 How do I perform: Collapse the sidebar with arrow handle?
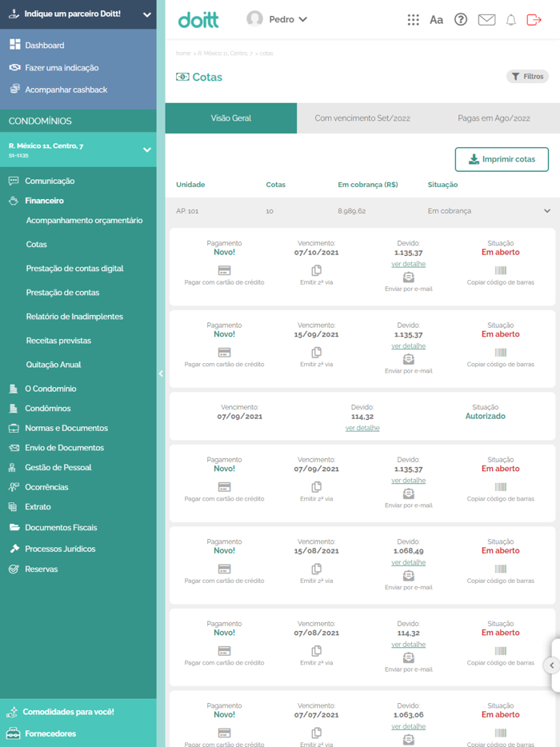[x=161, y=374]
